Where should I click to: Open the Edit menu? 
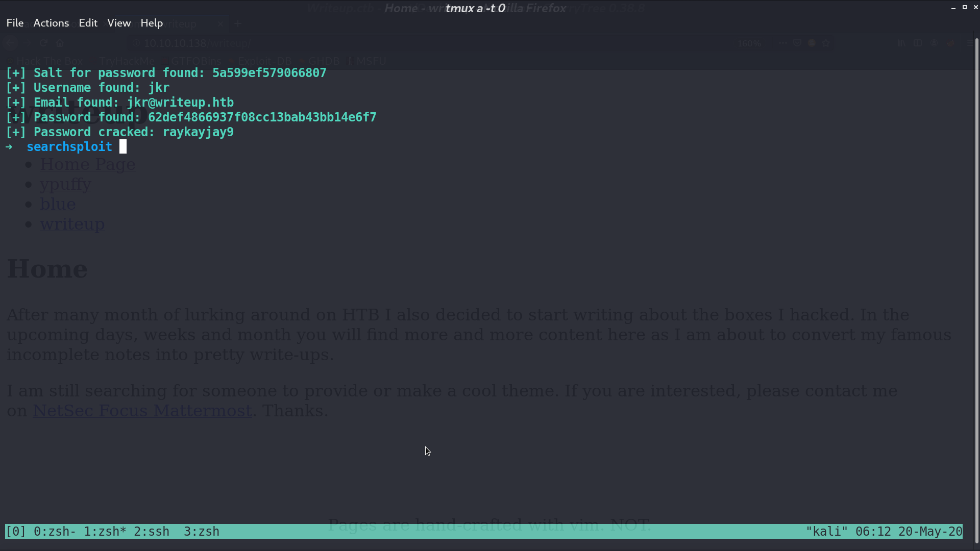[88, 23]
